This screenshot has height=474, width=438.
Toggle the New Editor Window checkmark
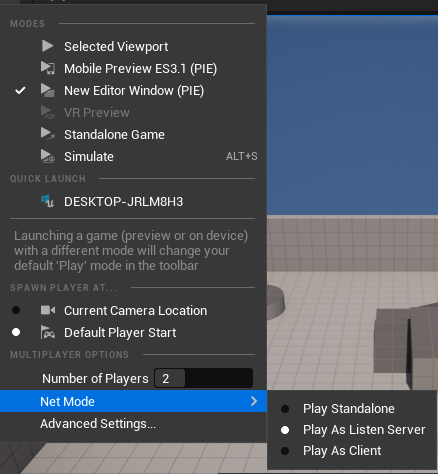[x=20, y=90]
